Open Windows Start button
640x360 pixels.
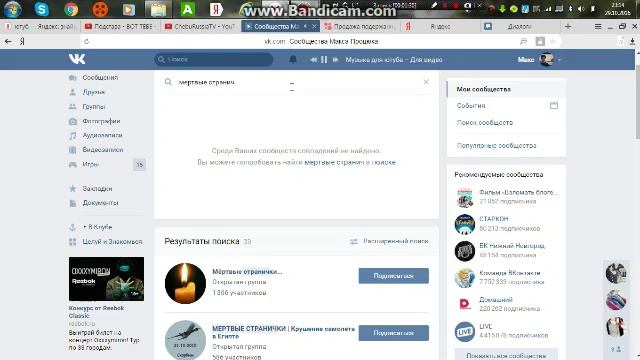(x=13, y=9)
